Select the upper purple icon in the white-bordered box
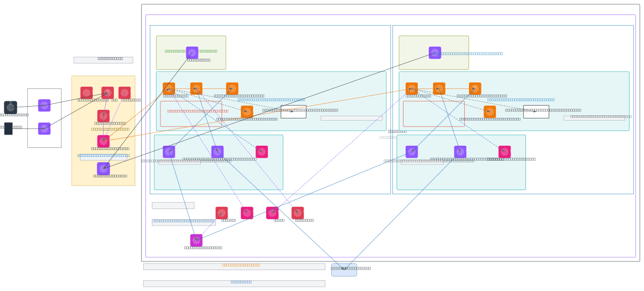 (x=45, y=106)
